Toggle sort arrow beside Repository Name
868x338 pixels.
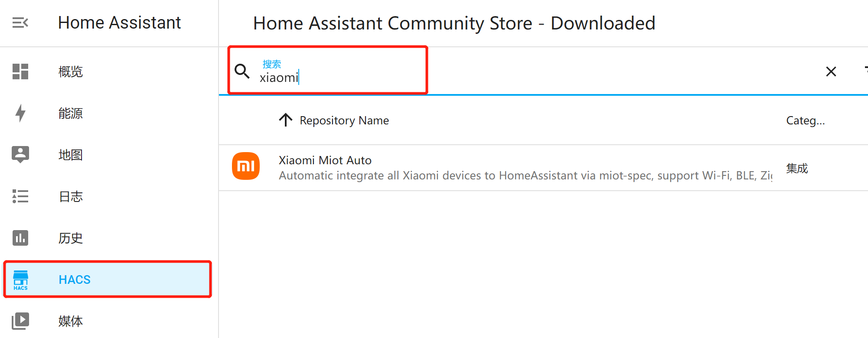pyautogui.click(x=286, y=120)
